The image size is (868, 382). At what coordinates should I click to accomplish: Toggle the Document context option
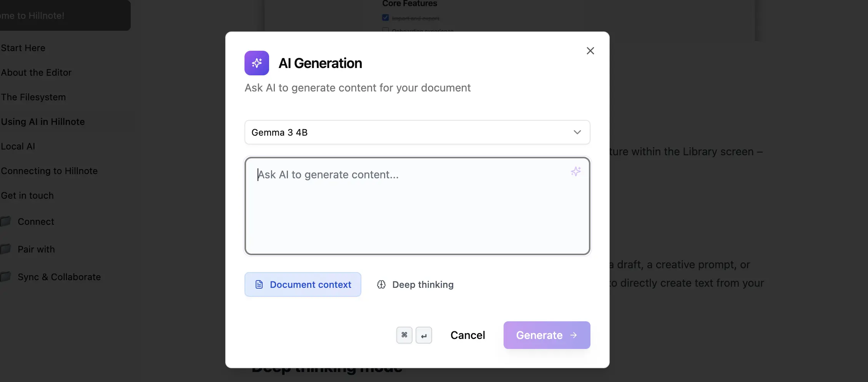click(303, 284)
